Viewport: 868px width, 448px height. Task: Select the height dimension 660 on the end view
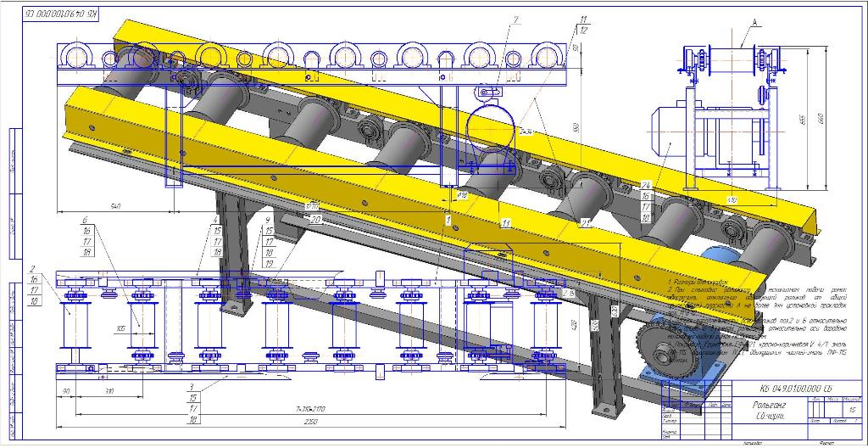[x=821, y=120]
